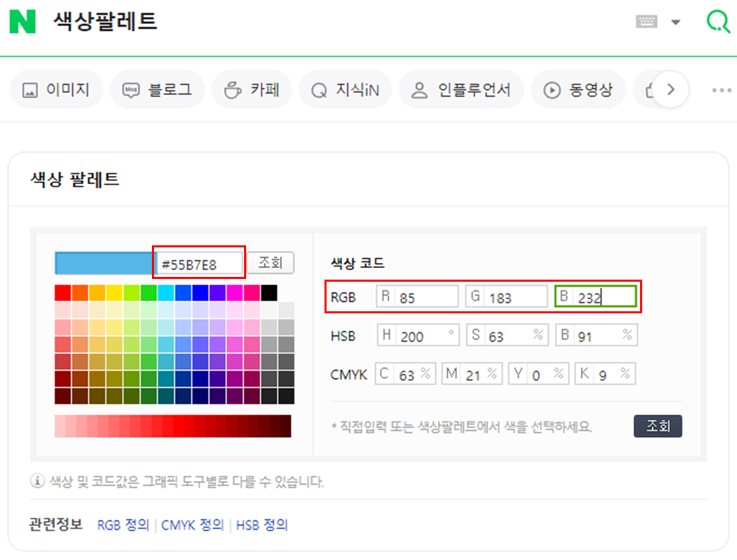
Task: Open the 인플루언서 tab
Action: pyautogui.click(x=461, y=89)
